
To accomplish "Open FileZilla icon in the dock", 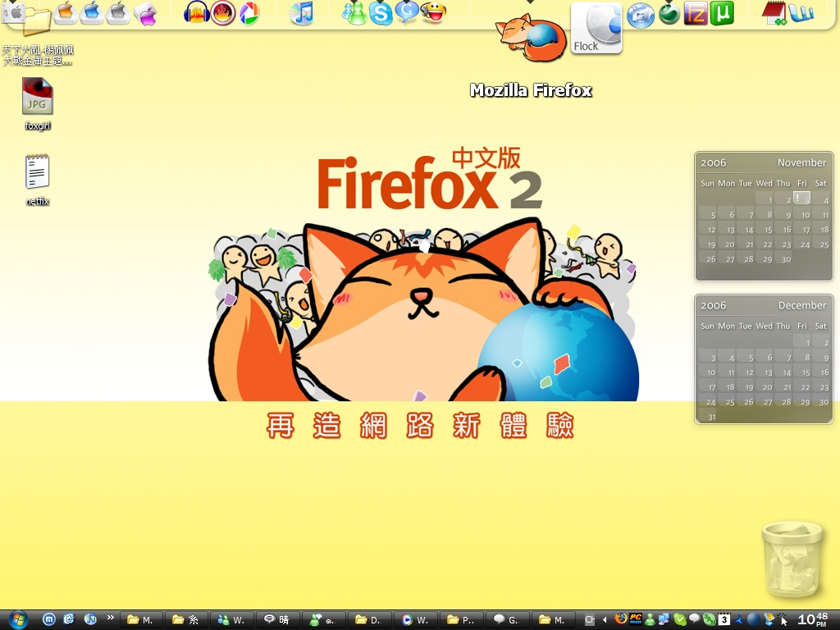I will pos(696,13).
